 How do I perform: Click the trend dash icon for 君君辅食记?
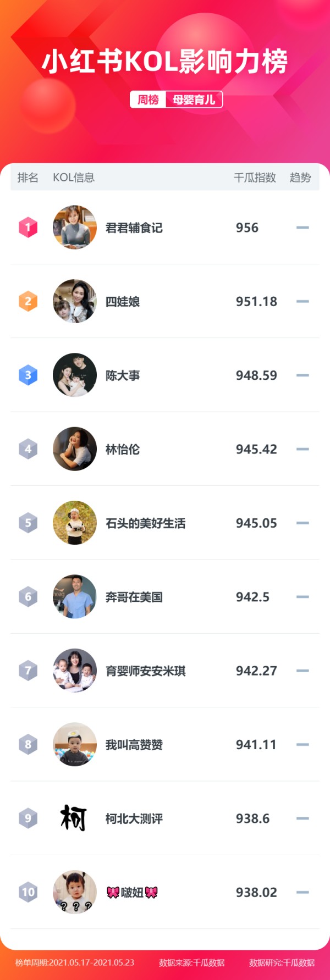pyautogui.click(x=302, y=228)
